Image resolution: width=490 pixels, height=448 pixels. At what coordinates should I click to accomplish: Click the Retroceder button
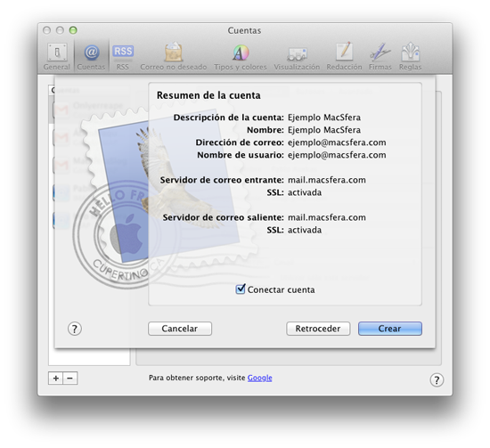pyautogui.click(x=318, y=329)
